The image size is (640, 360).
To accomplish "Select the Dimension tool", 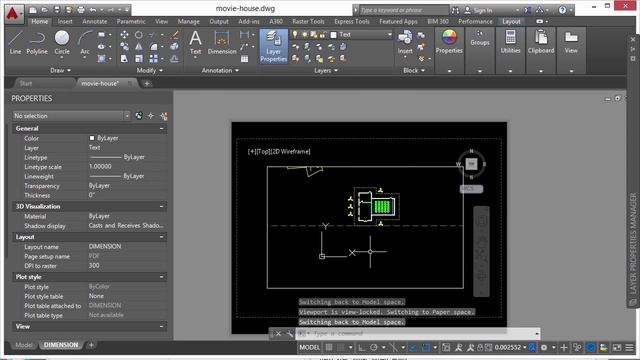I will [x=222, y=42].
